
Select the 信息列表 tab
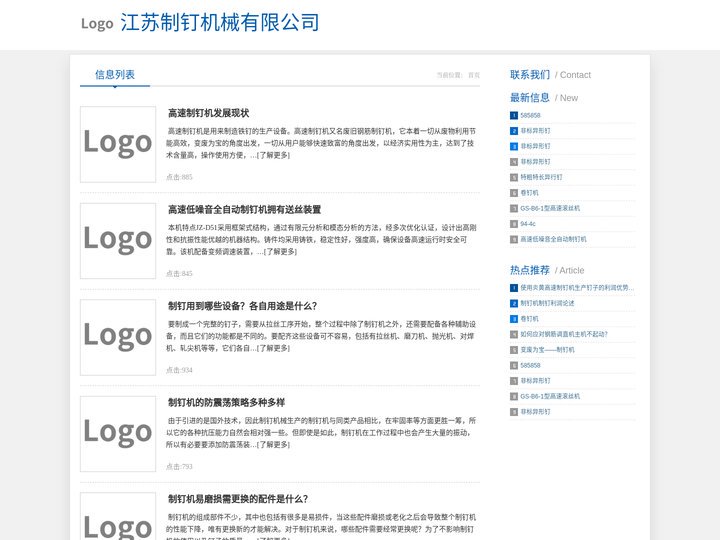point(115,74)
